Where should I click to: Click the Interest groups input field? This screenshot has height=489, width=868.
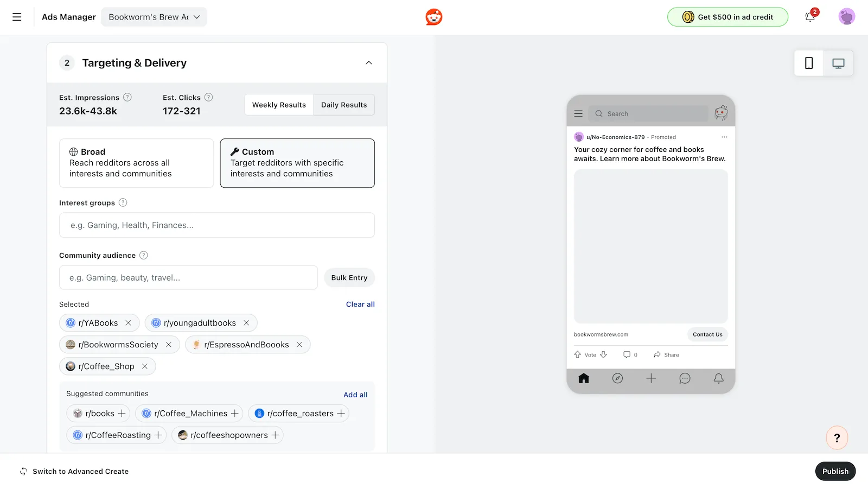click(x=217, y=225)
